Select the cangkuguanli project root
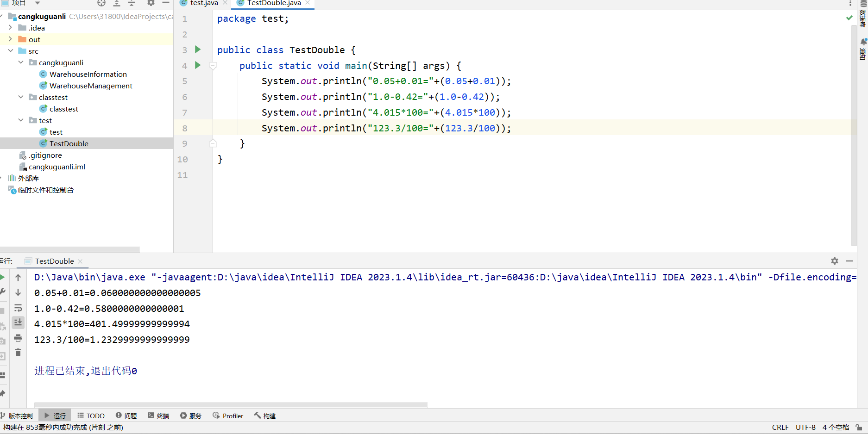The image size is (868, 434). pyautogui.click(x=42, y=16)
